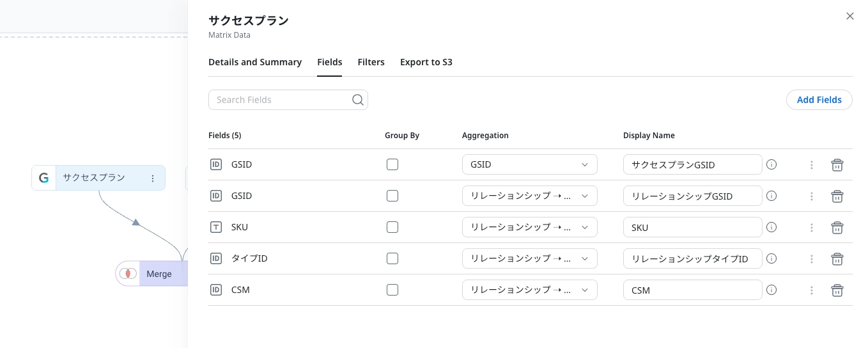Click info icon beside リレーションシップタイプID

[x=771, y=258]
